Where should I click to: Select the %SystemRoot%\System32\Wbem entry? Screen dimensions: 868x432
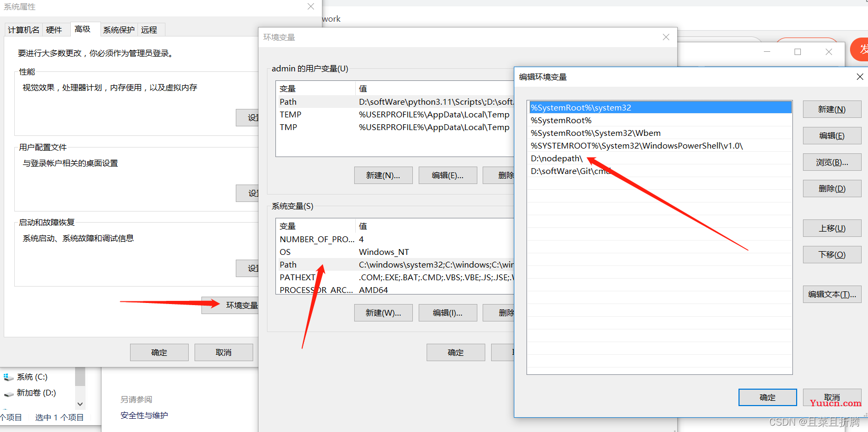click(660, 133)
